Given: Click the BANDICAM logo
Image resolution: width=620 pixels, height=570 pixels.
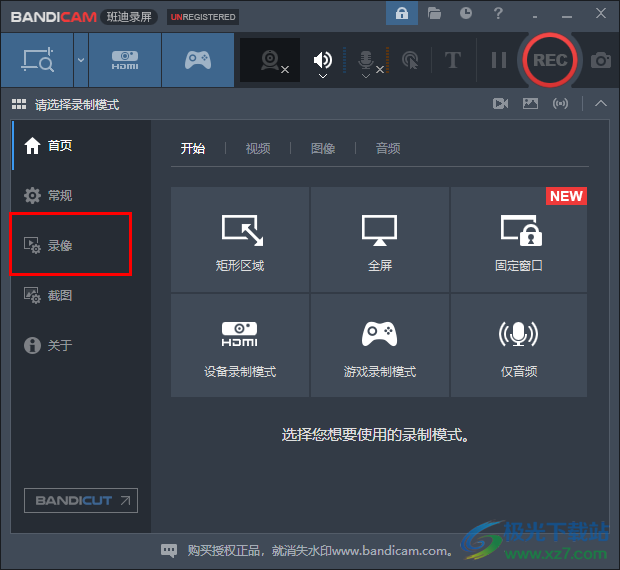Looking at the screenshot, I should tap(53, 17).
